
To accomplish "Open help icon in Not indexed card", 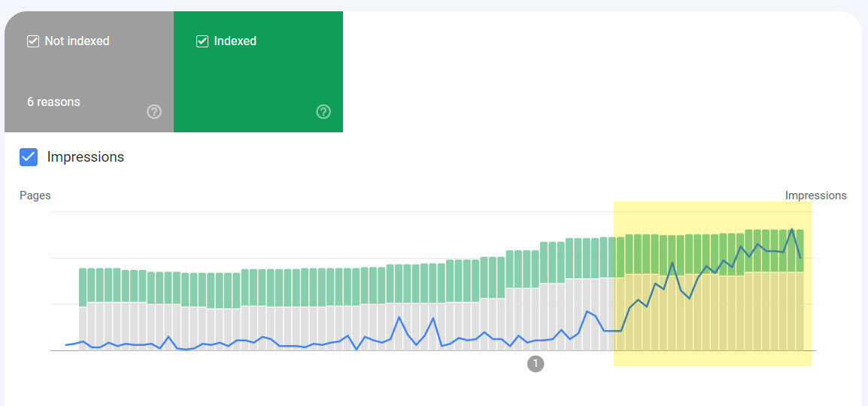I will [154, 112].
